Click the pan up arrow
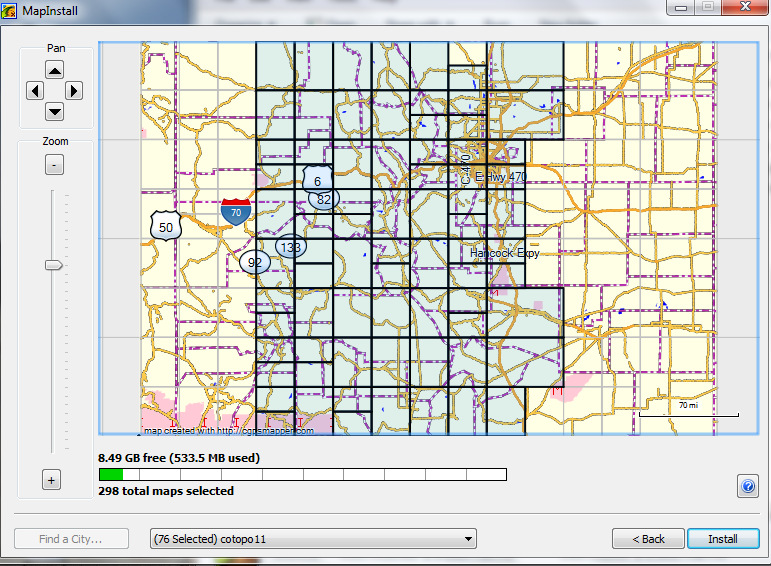This screenshot has height=566, width=771. click(55, 69)
